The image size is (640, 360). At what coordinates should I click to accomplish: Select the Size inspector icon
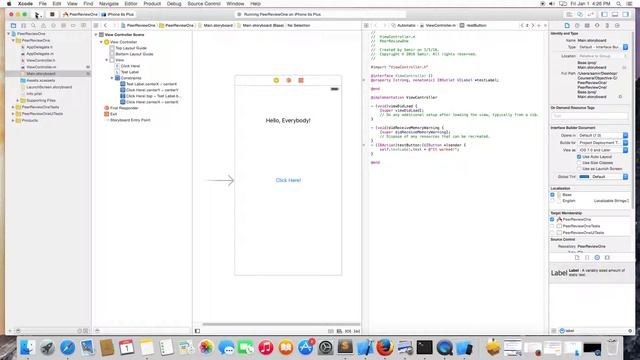click(x=607, y=25)
